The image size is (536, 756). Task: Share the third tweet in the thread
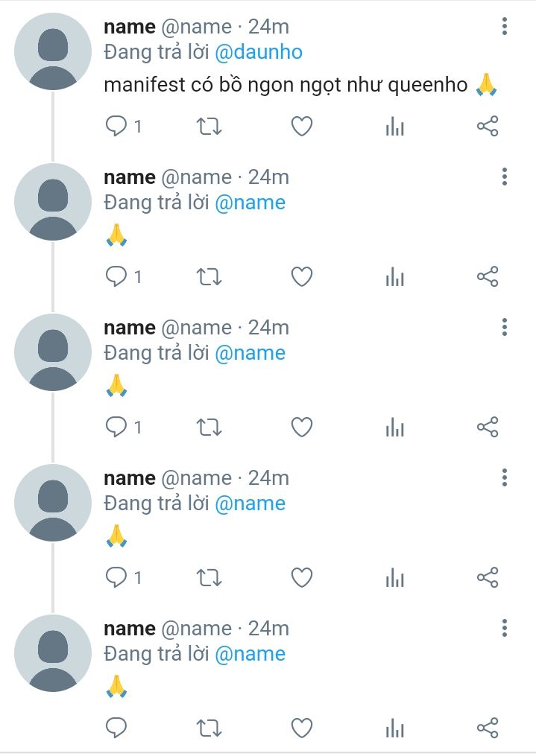point(488,428)
